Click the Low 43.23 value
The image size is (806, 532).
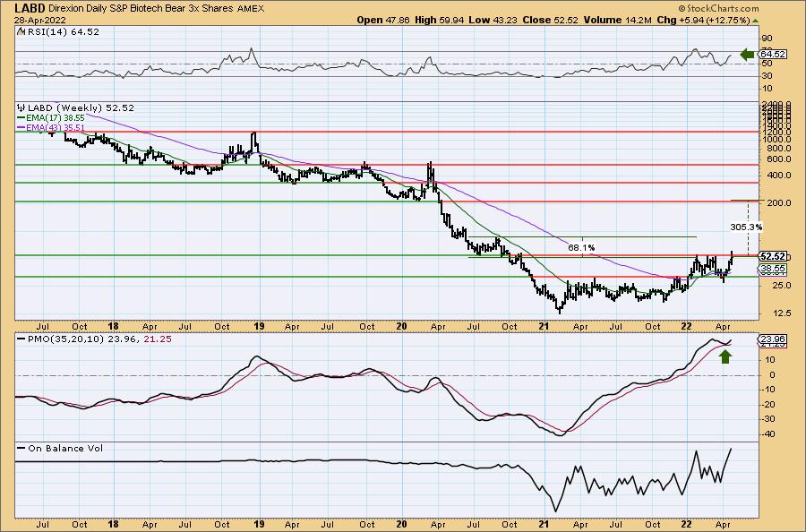click(493, 20)
